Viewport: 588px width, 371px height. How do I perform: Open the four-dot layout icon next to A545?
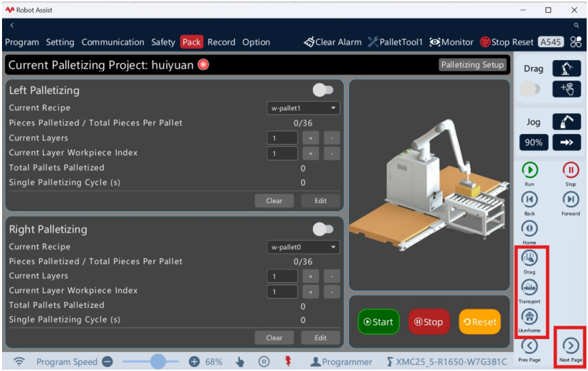tap(576, 42)
